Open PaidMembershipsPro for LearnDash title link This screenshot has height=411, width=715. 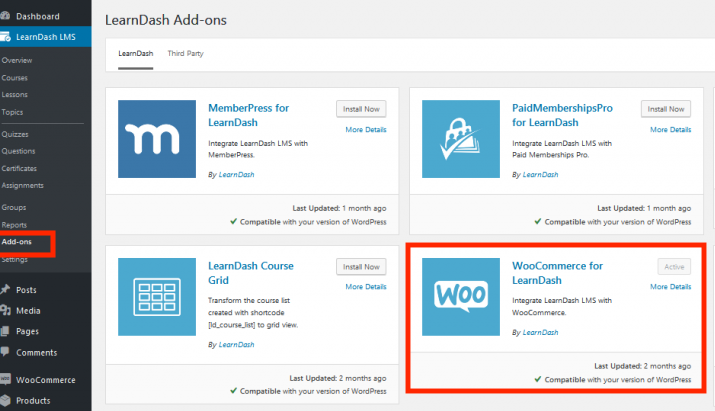(562, 115)
